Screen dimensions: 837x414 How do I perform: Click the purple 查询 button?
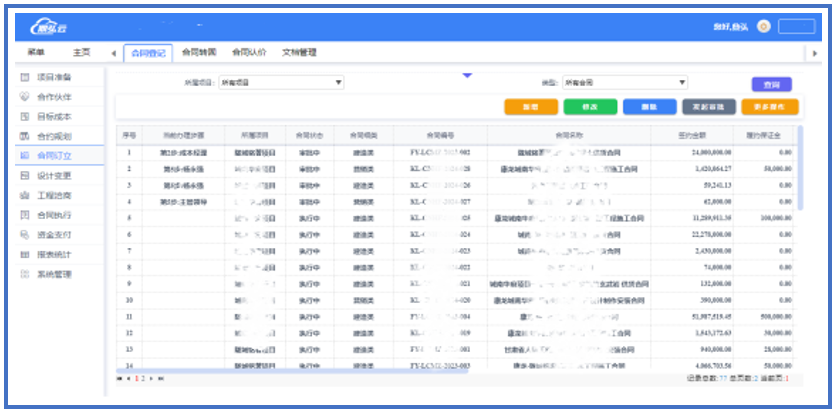(771, 85)
